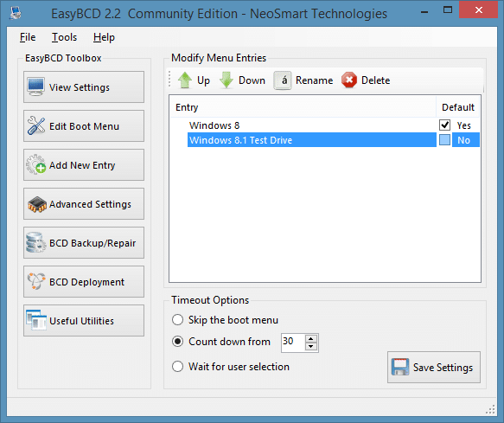Increase countdown with up spinner arrow

pos(311,339)
